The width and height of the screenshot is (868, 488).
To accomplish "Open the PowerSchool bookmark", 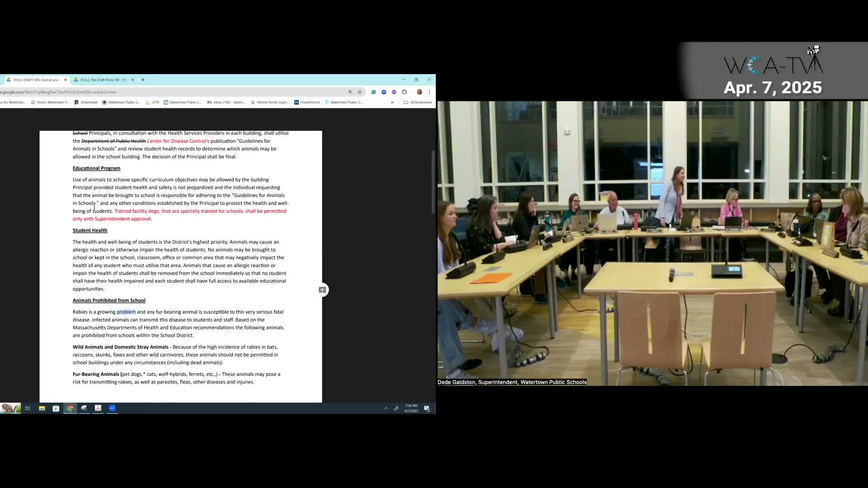I will pyautogui.click(x=307, y=102).
